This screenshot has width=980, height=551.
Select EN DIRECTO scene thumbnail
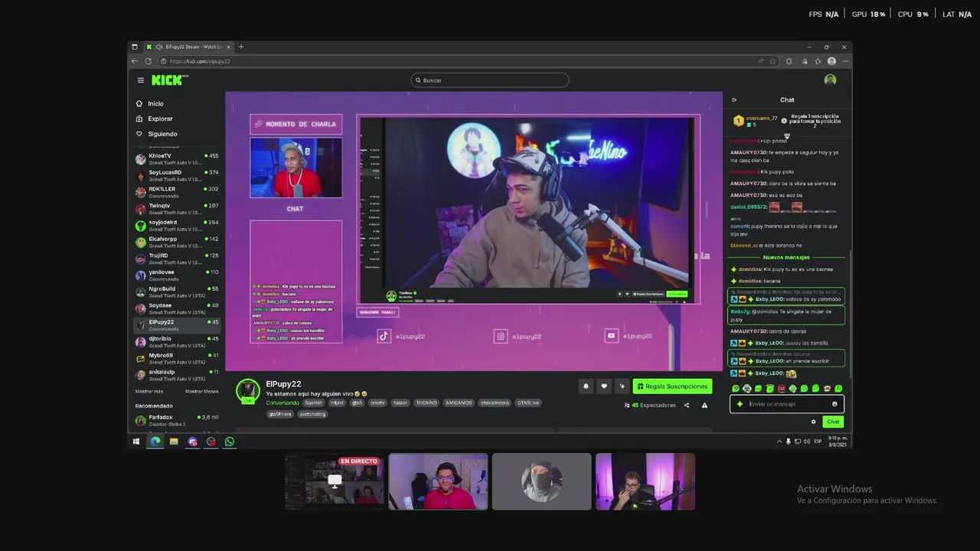335,481
